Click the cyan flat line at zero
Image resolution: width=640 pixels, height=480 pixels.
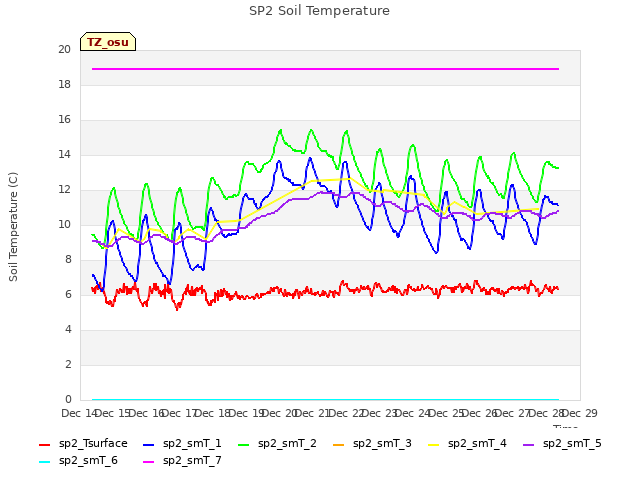click(x=325, y=400)
